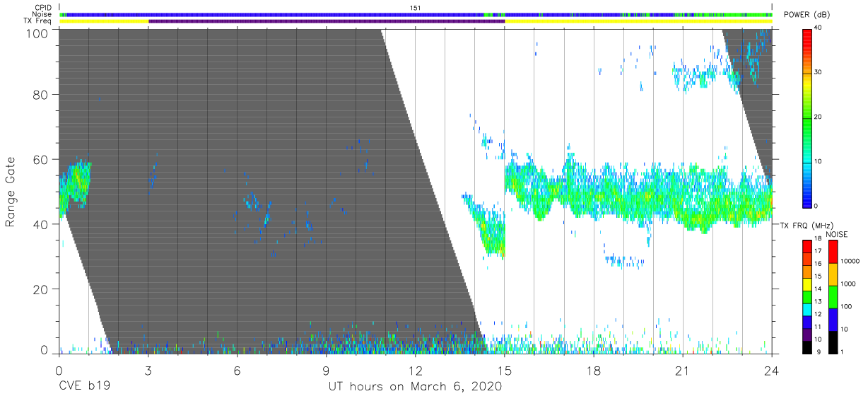Click the x-axis tick label '24'
Viewport: 868px width, 401px height.
click(772, 370)
